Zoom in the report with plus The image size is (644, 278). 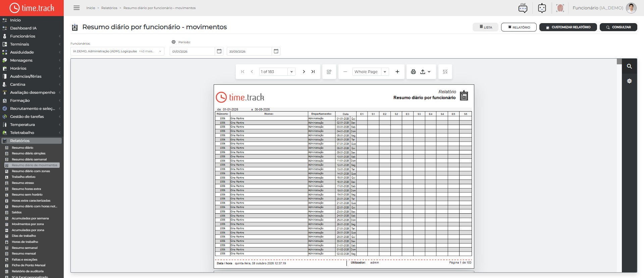tap(397, 72)
